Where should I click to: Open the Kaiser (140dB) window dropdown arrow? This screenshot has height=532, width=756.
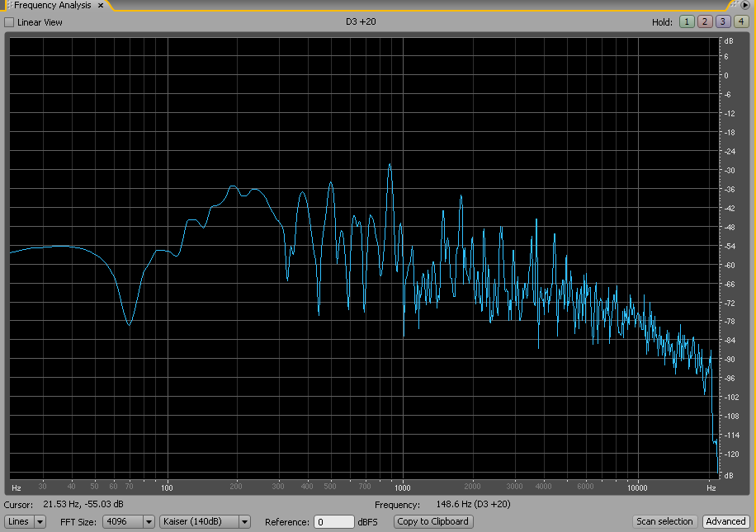[x=244, y=521]
